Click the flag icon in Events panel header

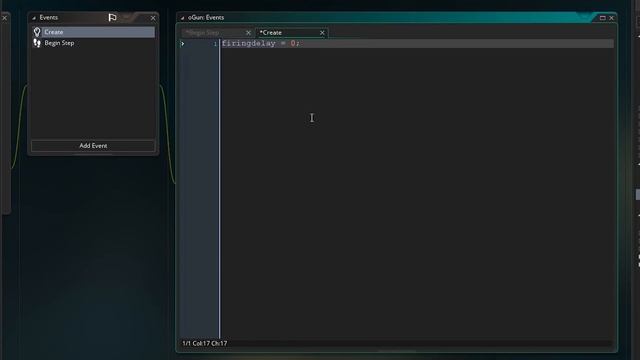click(113, 18)
